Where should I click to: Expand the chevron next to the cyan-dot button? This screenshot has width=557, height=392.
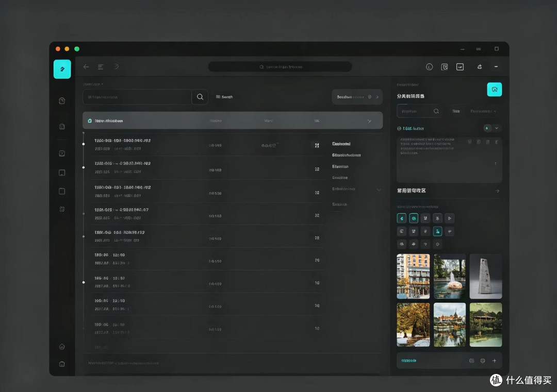tap(497, 128)
